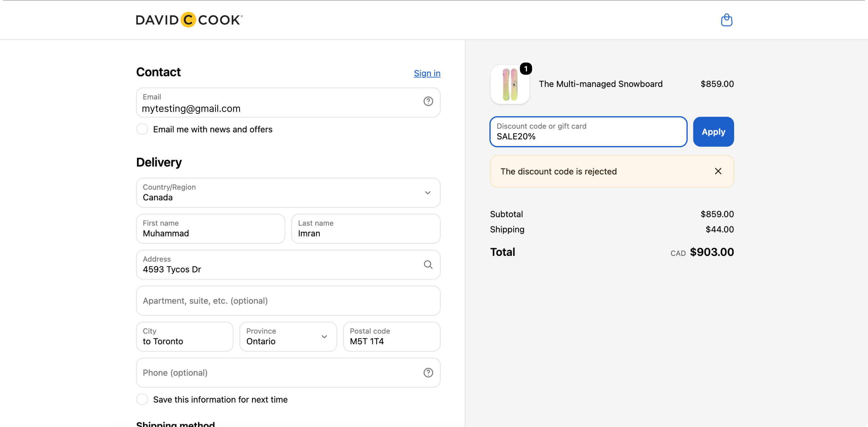Click the Shipping $44.00 value
This screenshot has width=868, height=427.
[x=719, y=229]
